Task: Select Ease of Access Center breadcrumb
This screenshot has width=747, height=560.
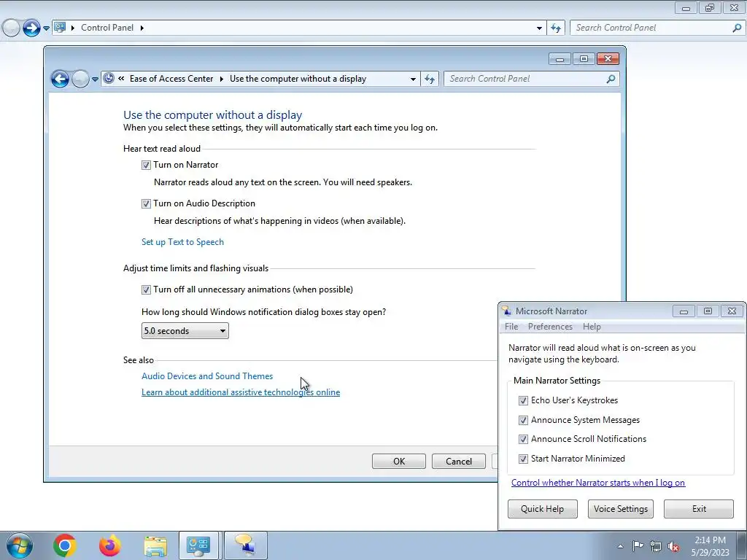Action: 171,79
